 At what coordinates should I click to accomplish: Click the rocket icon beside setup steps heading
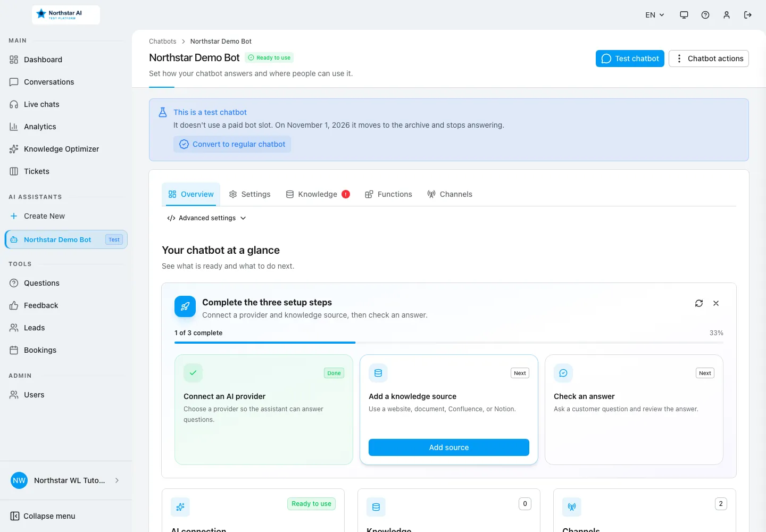coord(185,306)
